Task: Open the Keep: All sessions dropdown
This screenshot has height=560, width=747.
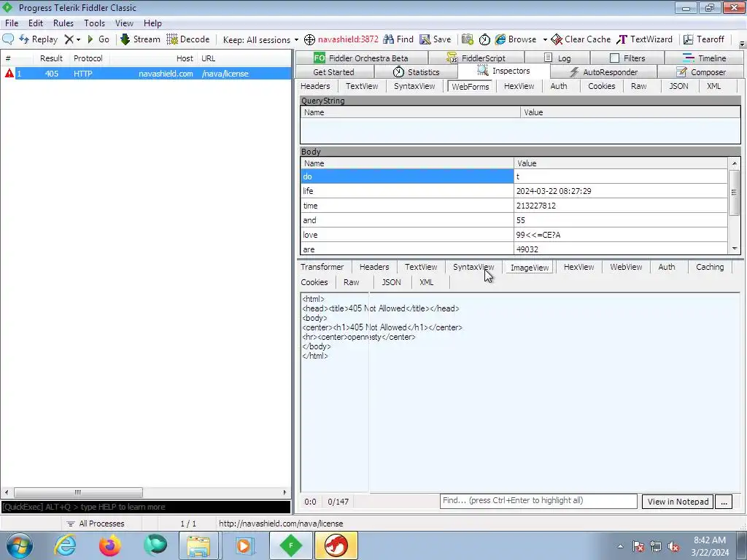Action: tap(260, 39)
